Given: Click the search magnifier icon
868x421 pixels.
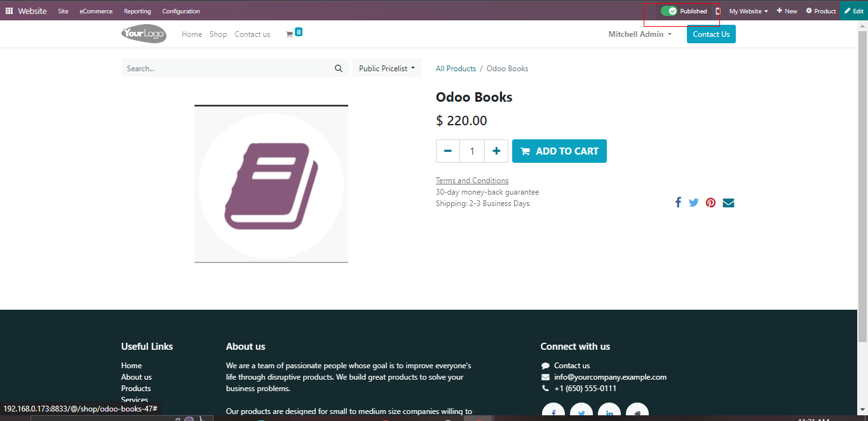Looking at the screenshot, I should [339, 69].
